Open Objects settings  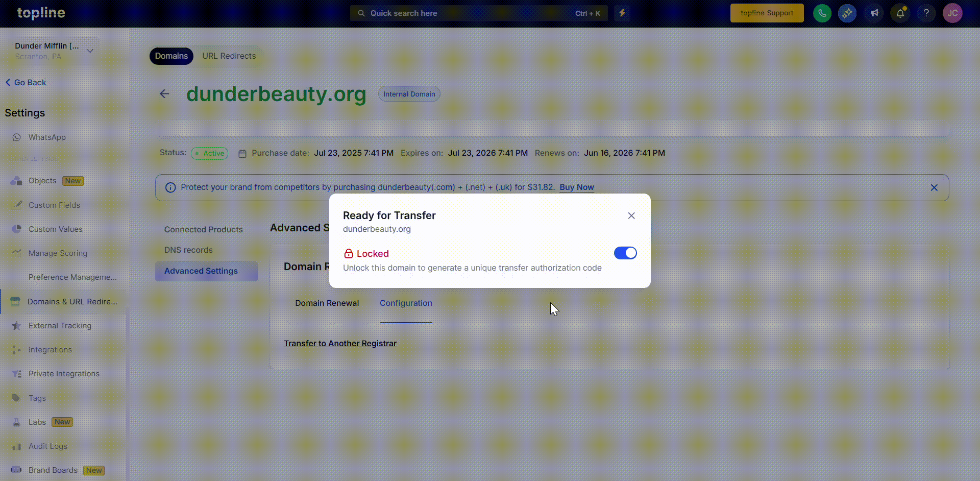coord(42,181)
